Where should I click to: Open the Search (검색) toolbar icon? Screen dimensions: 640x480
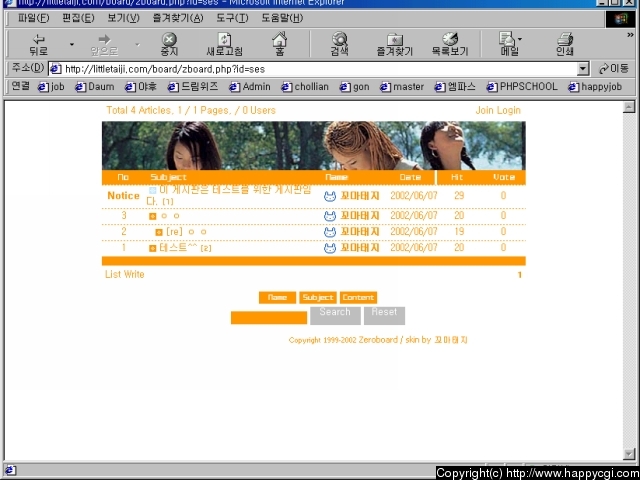pos(340,44)
